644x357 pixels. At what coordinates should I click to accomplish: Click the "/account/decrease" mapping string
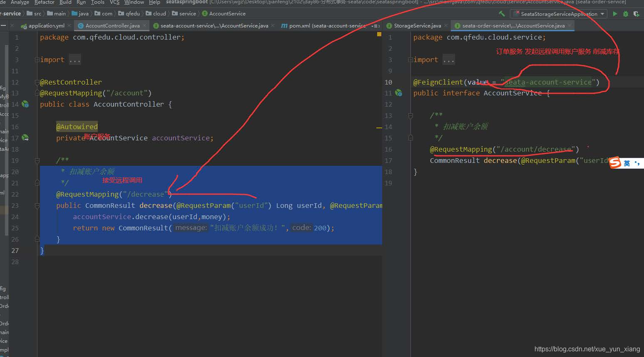click(x=535, y=149)
